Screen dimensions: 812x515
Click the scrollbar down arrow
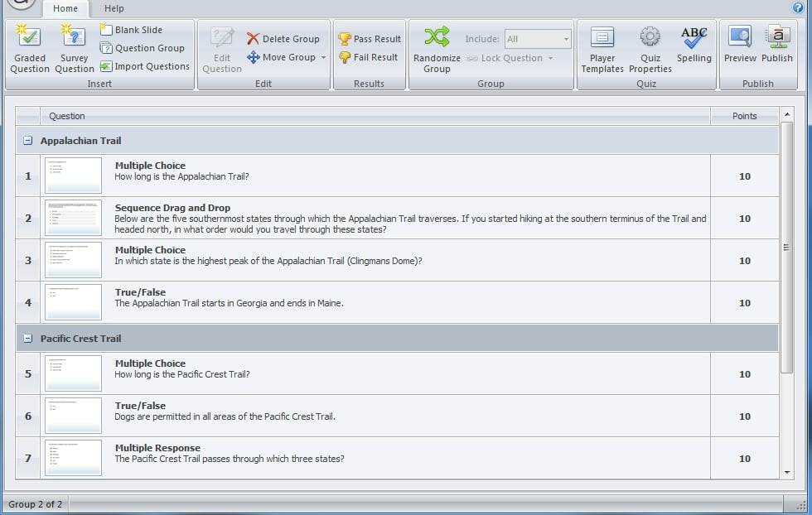tap(787, 473)
